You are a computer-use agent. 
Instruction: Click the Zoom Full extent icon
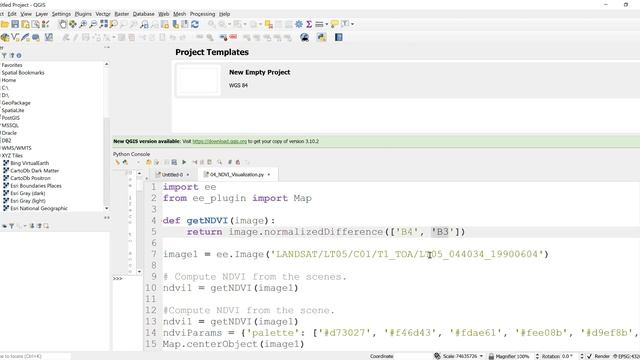(x=104, y=24)
